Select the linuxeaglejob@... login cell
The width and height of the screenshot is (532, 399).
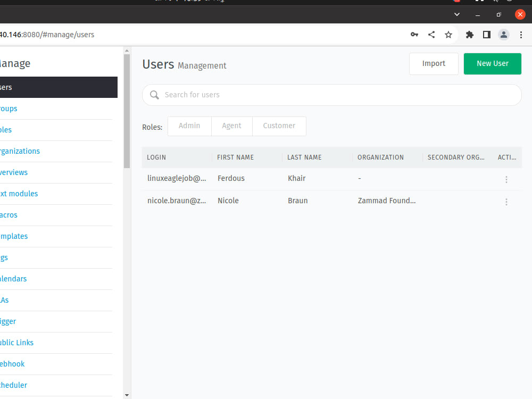pos(177,178)
